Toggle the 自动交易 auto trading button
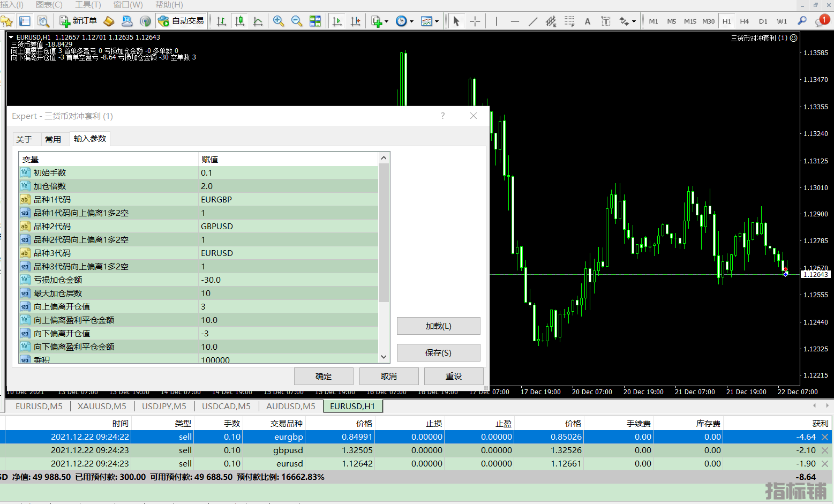The image size is (834, 504). [x=181, y=21]
